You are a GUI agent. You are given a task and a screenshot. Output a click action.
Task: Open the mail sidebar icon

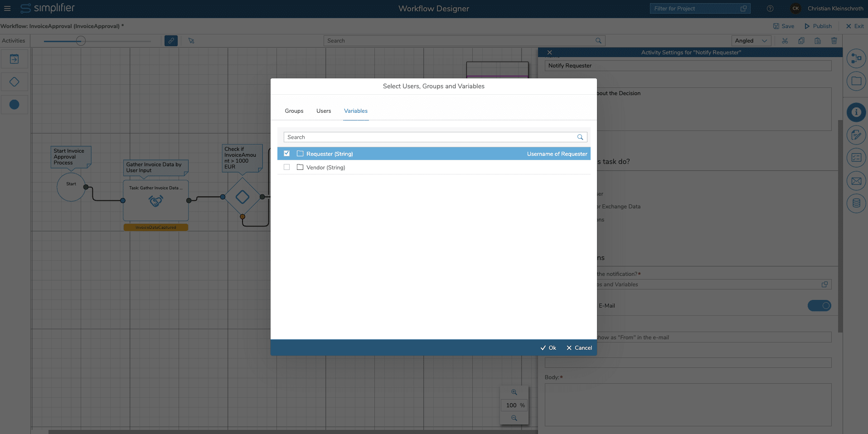tap(856, 181)
